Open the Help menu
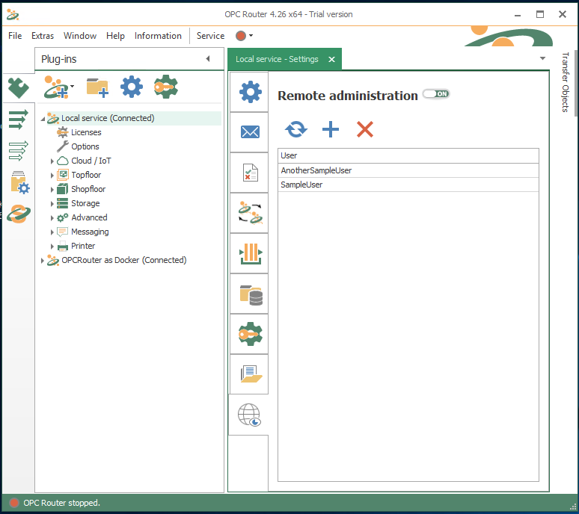Image resolution: width=579 pixels, height=514 pixels. (116, 36)
